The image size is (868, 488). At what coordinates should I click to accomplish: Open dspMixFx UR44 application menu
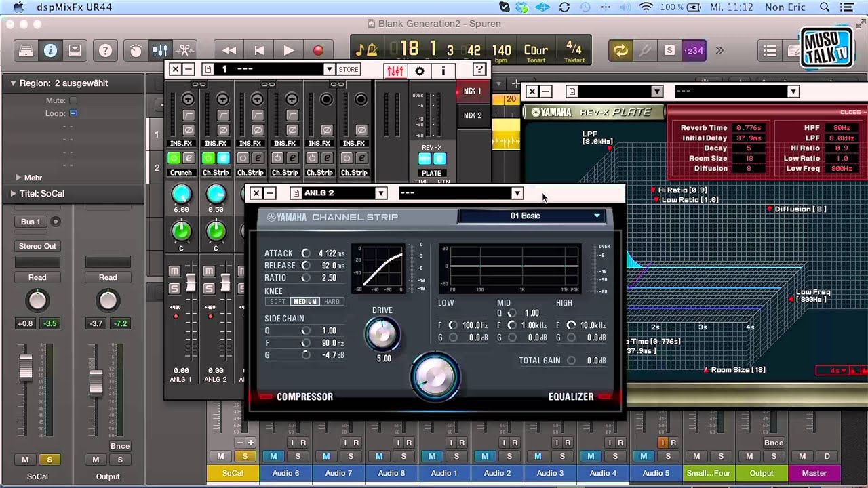click(75, 7)
